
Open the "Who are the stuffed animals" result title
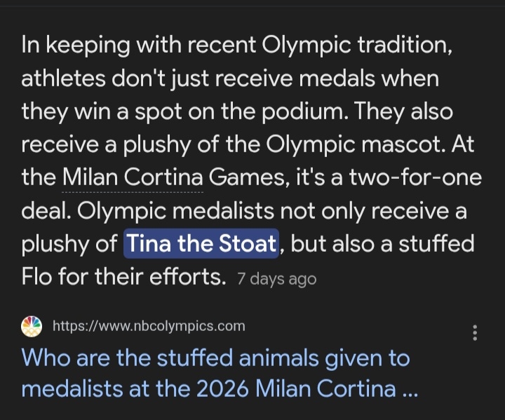coord(215,359)
